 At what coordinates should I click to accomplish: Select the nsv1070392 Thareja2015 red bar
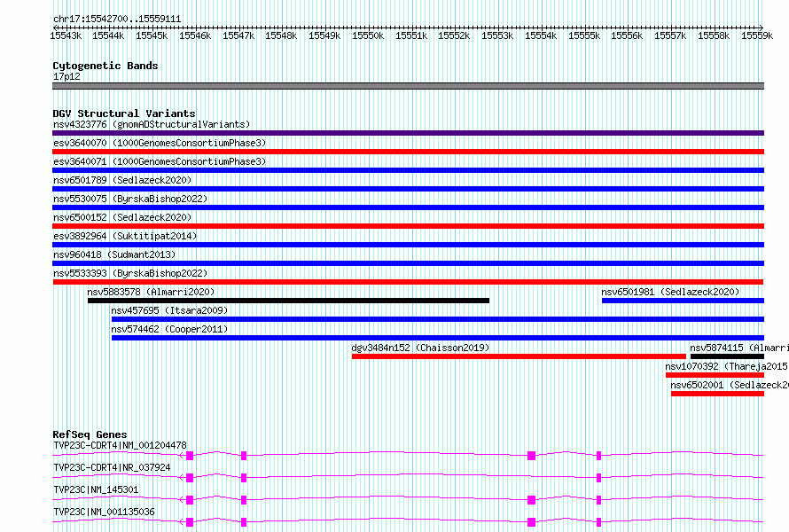click(x=715, y=375)
